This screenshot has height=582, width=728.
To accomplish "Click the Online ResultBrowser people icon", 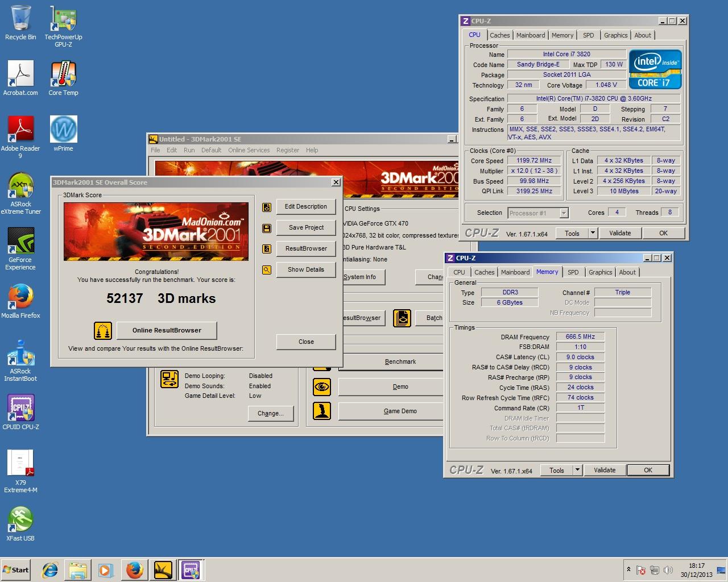I will 103,330.
